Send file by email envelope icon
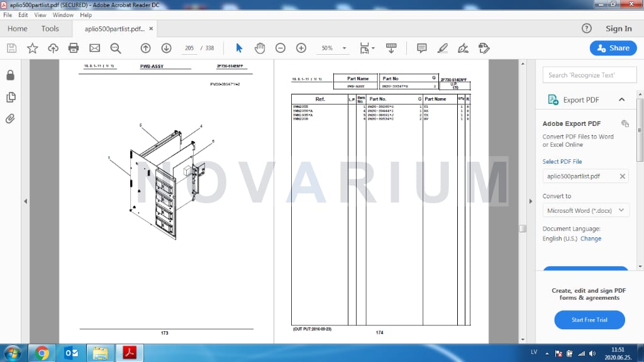This screenshot has height=362, width=644. 95,48
